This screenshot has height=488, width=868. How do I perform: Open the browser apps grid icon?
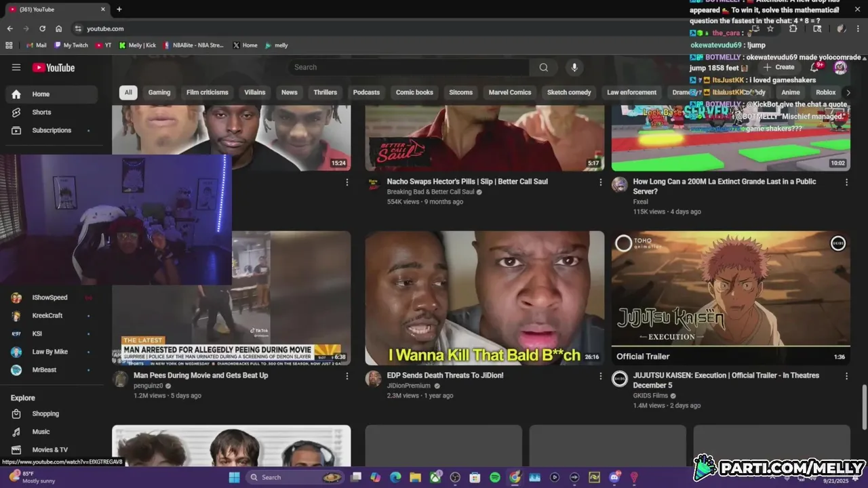point(9,45)
